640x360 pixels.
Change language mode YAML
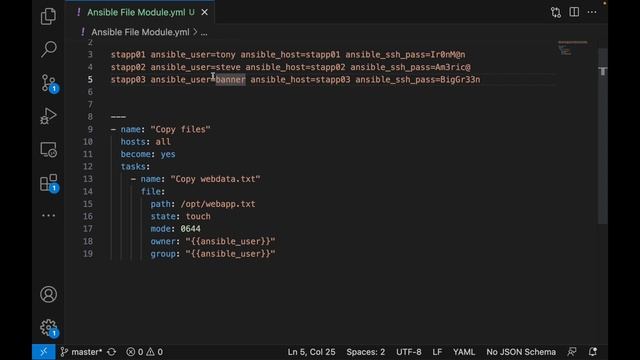tap(464, 352)
